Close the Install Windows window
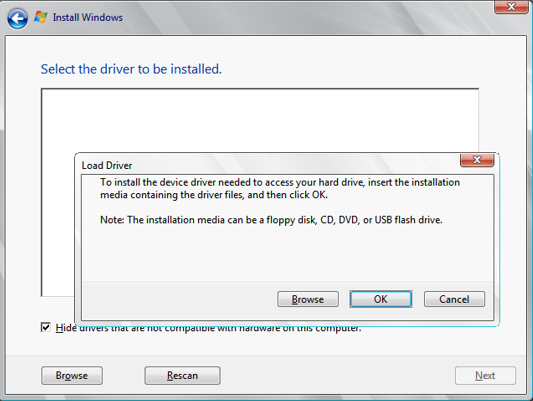Image resolution: width=533 pixels, height=401 pixels. 511,7
